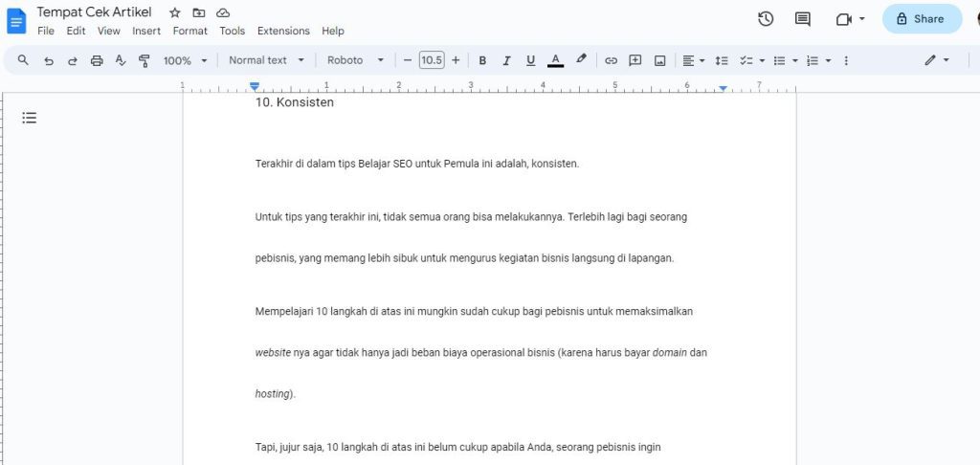Open the comments history icon

pyautogui.click(x=803, y=19)
